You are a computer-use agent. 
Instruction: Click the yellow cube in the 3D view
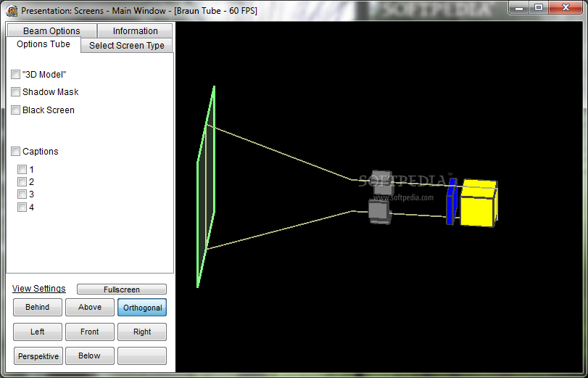pos(479,203)
